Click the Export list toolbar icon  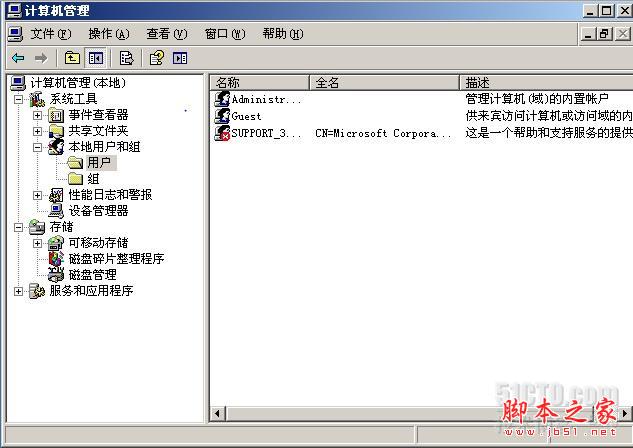126,58
